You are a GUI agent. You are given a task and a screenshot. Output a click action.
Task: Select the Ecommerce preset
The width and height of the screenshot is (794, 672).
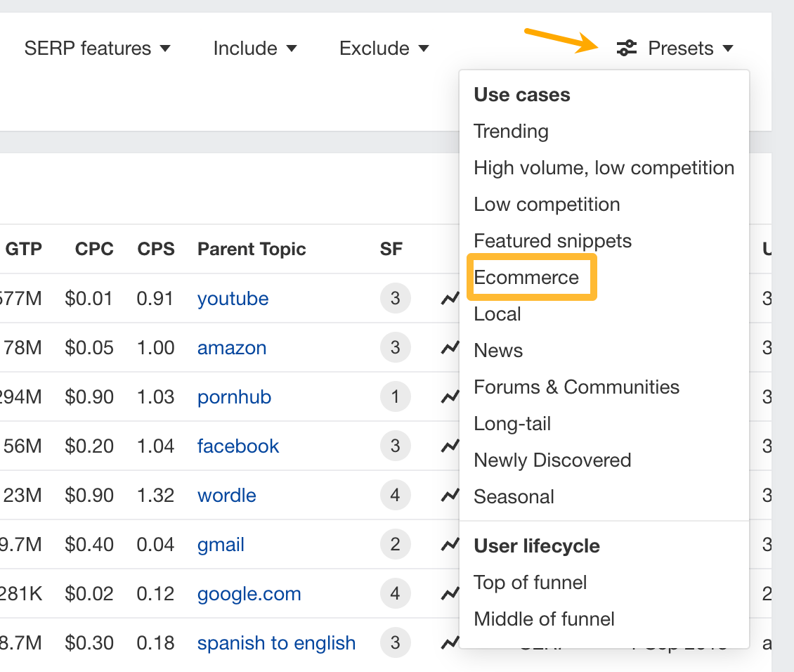click(526, 278)
